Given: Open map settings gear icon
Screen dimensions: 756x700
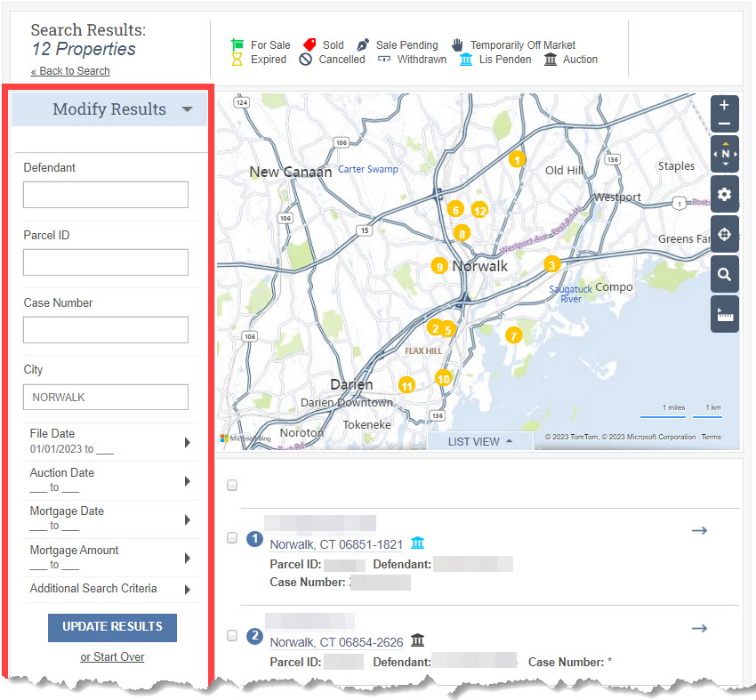Looking at the screenshot, I should coord(724,194).
